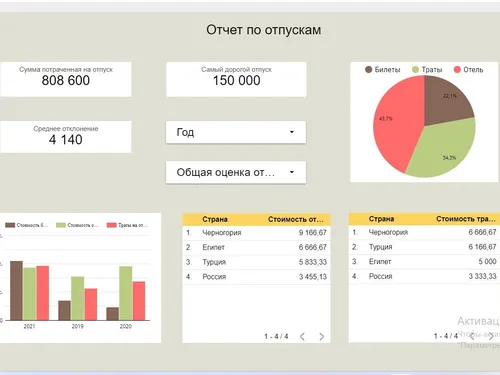Viewport: 500px width, 375px height.
Task: Click the red bar for 2019
Action: point(91,304)
